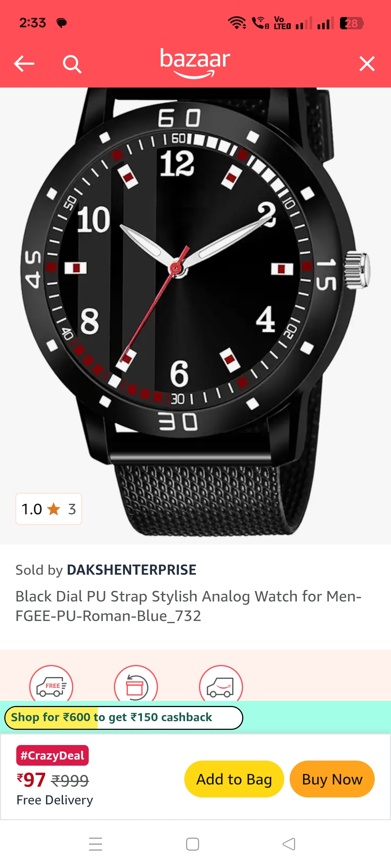Viewport: 391px width, 868px height.
Task: Tap the product title text
Action: click(188, 606)
